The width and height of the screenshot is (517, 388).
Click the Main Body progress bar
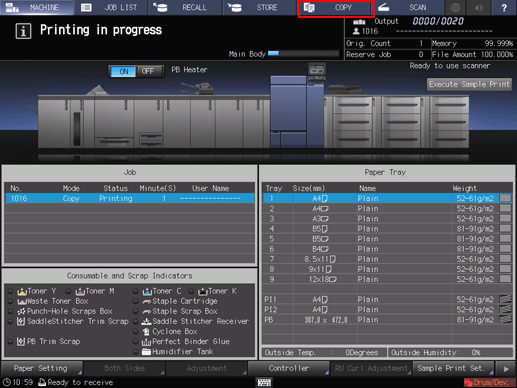coord(303,54)
